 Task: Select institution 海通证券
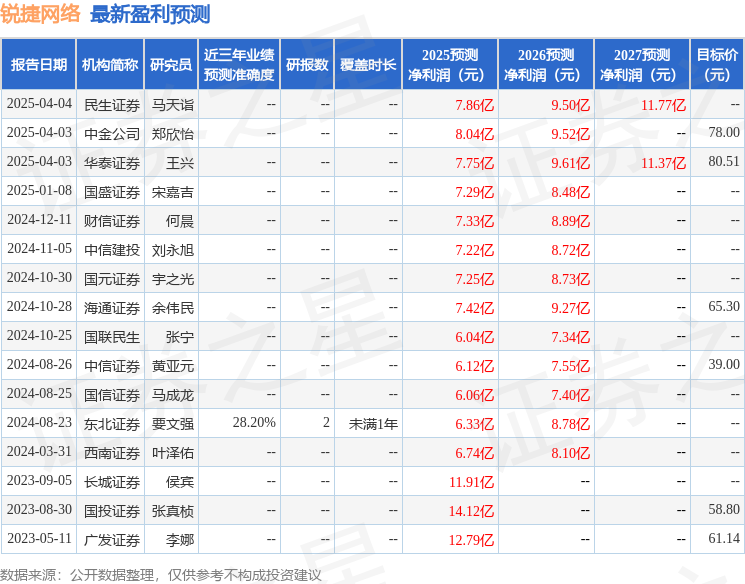112,308
